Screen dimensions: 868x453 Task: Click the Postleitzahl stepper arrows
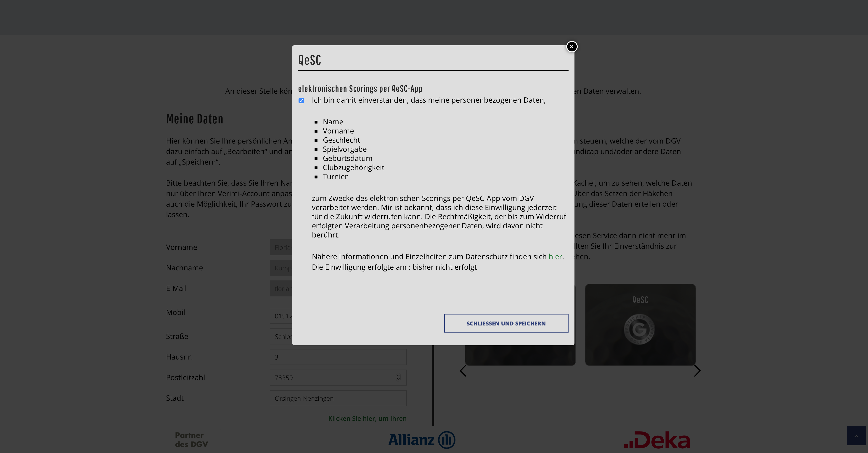click(x=398, y=378)
